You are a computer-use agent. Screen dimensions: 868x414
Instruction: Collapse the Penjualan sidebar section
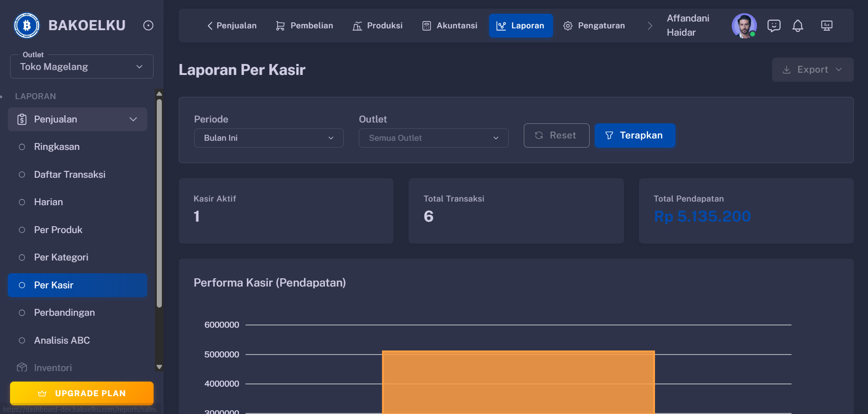[133, 119]
